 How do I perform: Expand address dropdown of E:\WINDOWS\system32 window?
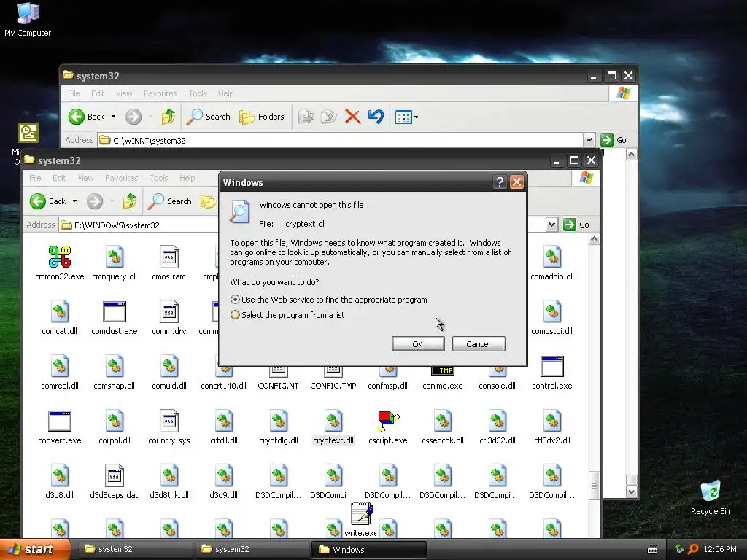pos(551,225)
